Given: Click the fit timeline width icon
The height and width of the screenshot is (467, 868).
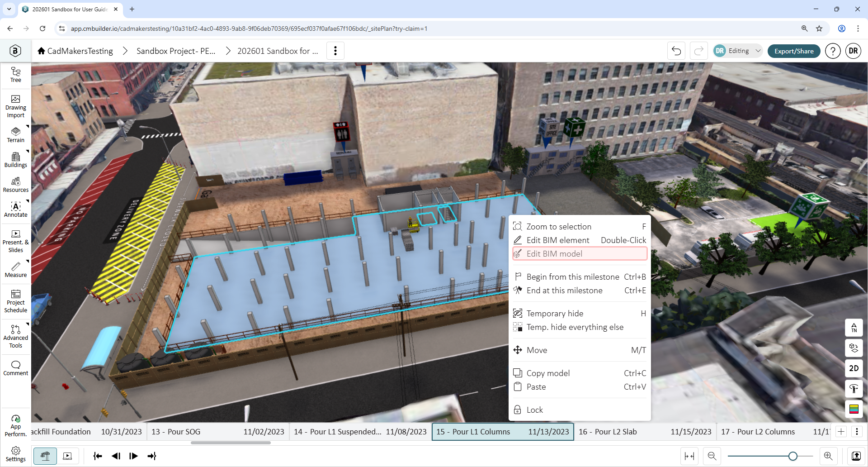Looking at the screenshot, I should [x=689, y=456].
